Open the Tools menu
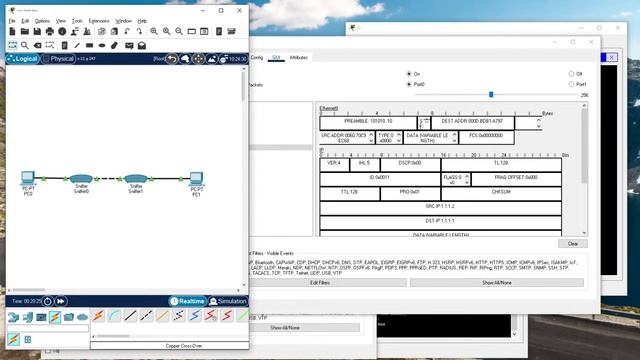 [x=77, y=21]
